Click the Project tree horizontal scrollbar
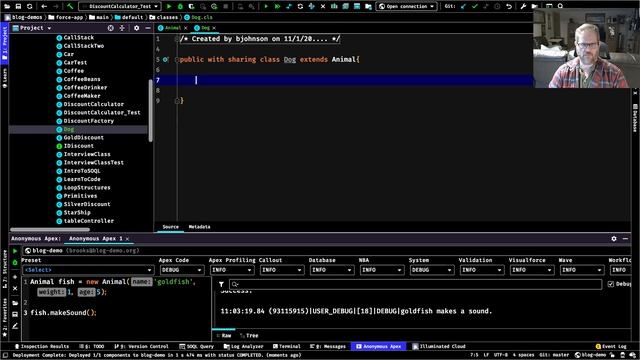 [50, 229]
